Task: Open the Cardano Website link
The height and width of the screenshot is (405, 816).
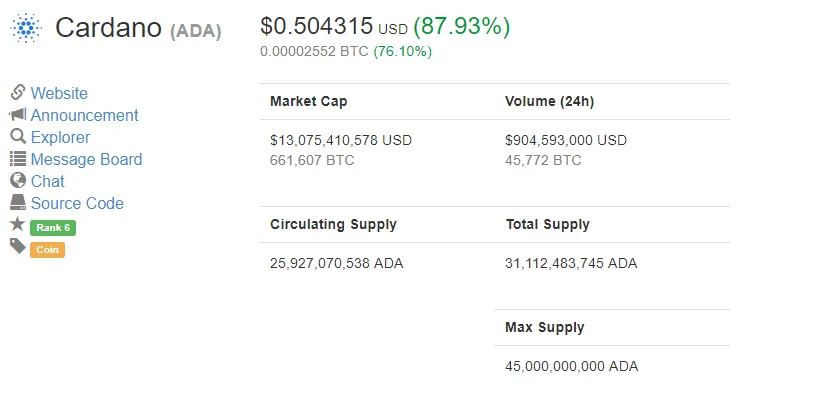Action: click(59, 93)
